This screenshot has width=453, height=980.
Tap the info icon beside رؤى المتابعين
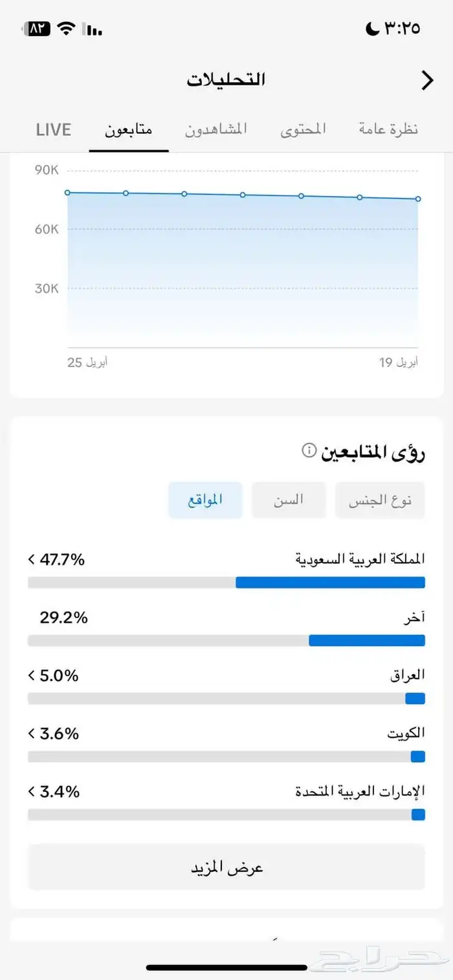coord(309,450)
